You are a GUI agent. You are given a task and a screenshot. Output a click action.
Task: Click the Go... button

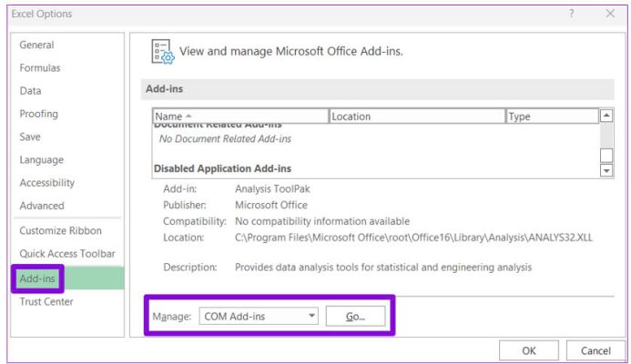[355, 316]
